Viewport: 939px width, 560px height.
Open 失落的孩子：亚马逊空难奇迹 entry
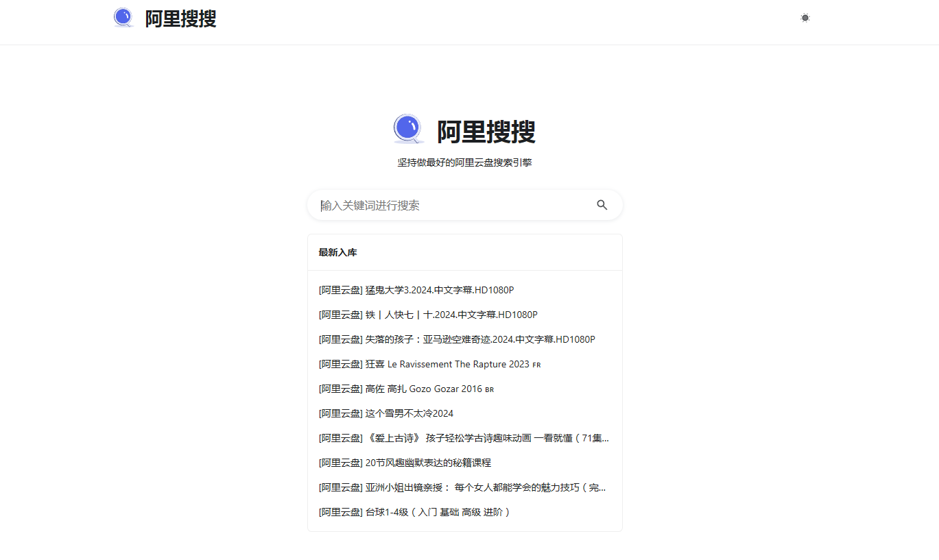457,339
